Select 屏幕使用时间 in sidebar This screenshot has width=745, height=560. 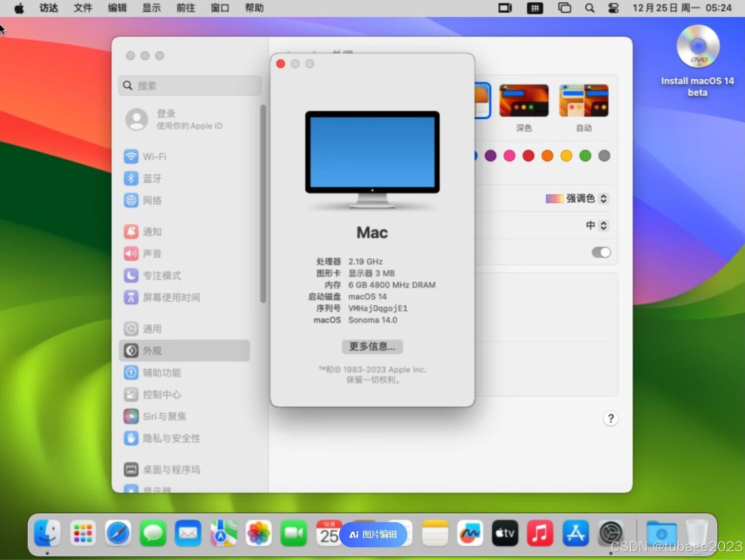click(185, 297)
